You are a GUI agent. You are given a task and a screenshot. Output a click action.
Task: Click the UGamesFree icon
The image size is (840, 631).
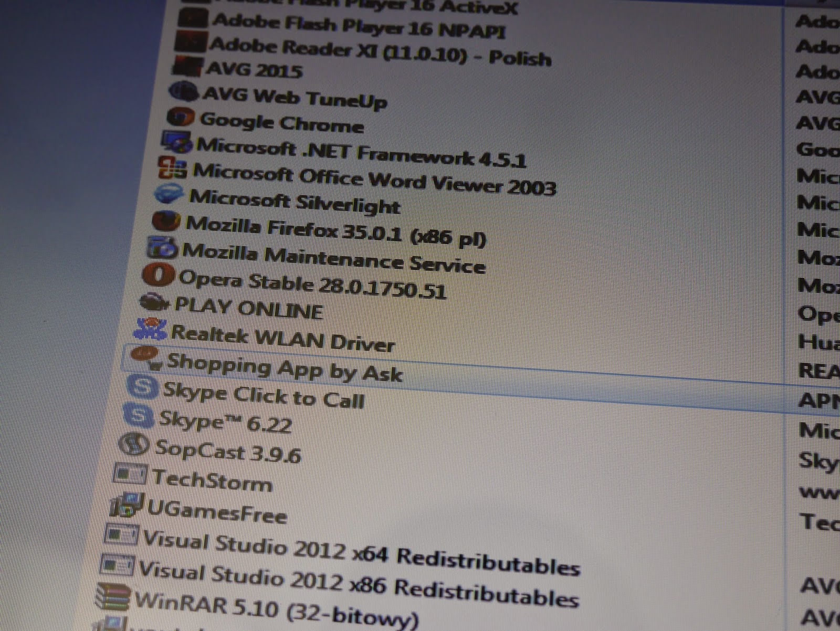pos(126,504)
